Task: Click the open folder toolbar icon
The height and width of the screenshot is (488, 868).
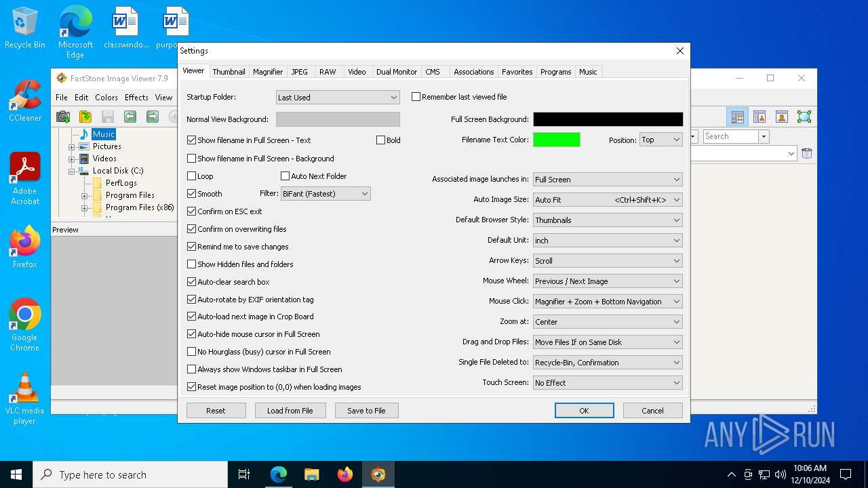Action: 85,117
